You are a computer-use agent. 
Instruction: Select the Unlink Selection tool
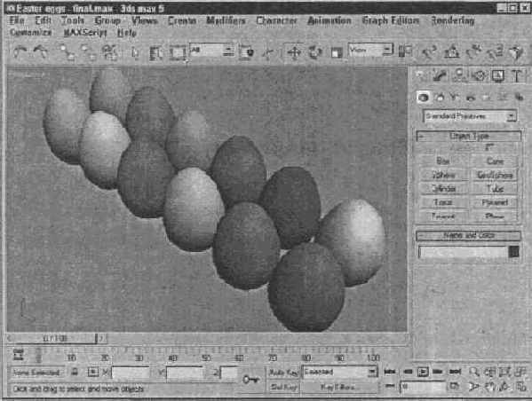pos(88,52)
